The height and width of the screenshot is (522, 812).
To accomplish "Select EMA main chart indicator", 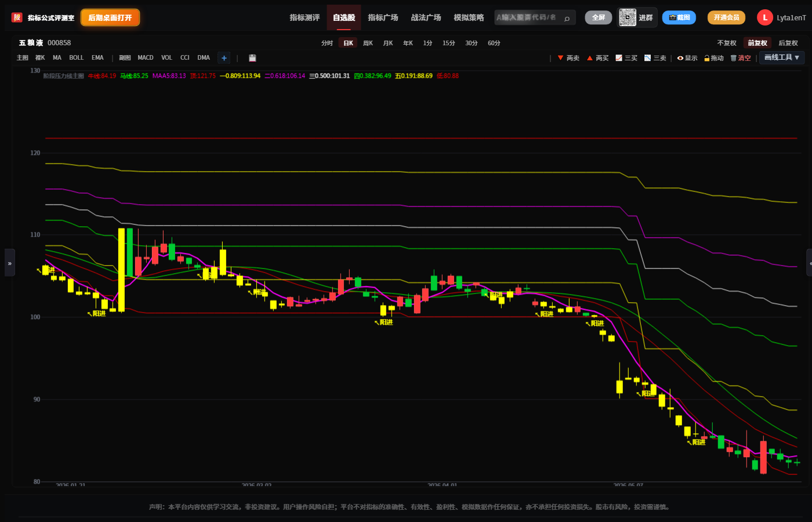I will (x=97, y=58).
